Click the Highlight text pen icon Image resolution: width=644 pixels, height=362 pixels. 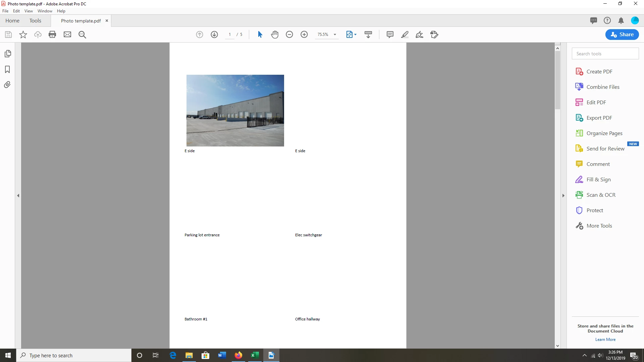[405, 35]
